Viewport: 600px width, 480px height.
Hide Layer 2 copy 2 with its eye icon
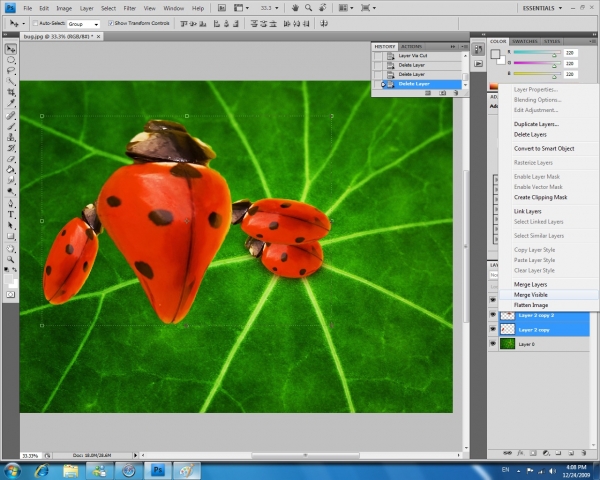tap(493, 315)
